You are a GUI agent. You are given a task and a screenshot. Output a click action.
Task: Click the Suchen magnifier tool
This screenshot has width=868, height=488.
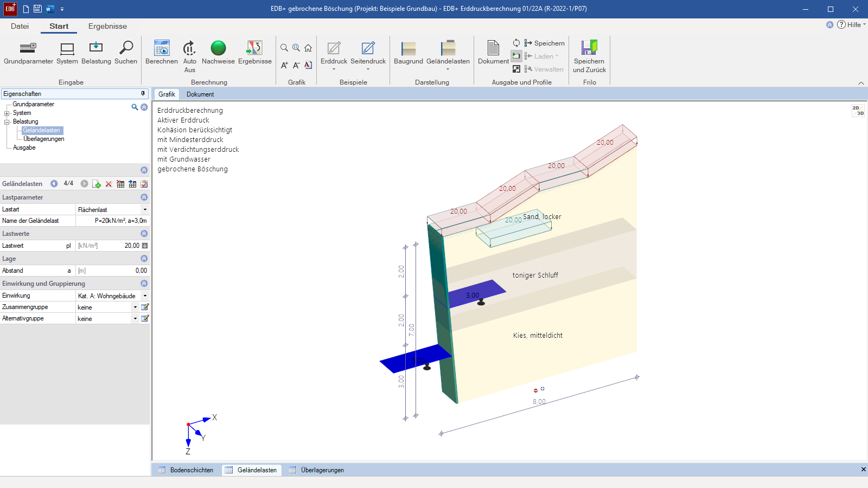[126, 53]
